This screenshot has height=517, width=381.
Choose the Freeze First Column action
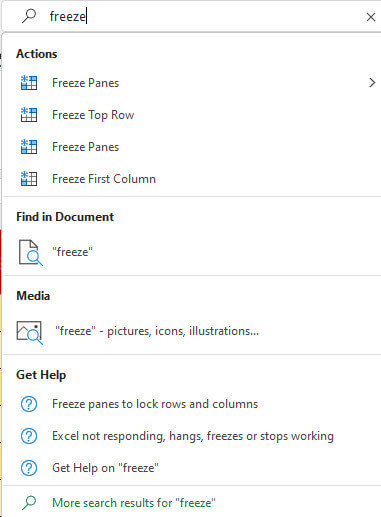(x=190, y=179)
